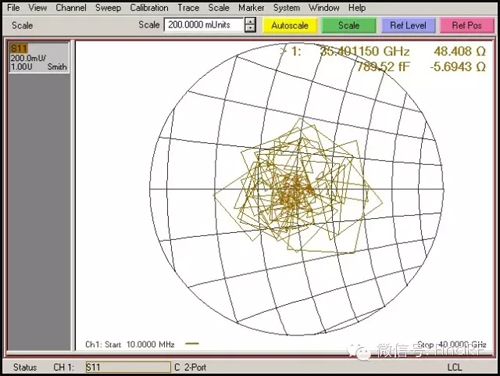500x376 pixels.
Task: Open the Help menu
Action: [357, 8]
